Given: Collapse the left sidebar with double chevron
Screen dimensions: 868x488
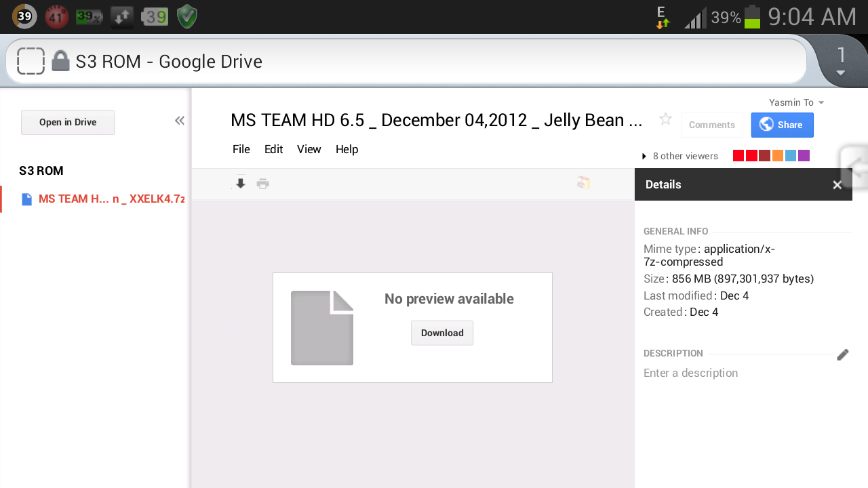Looking at the screenshot, I should [180, 121].
